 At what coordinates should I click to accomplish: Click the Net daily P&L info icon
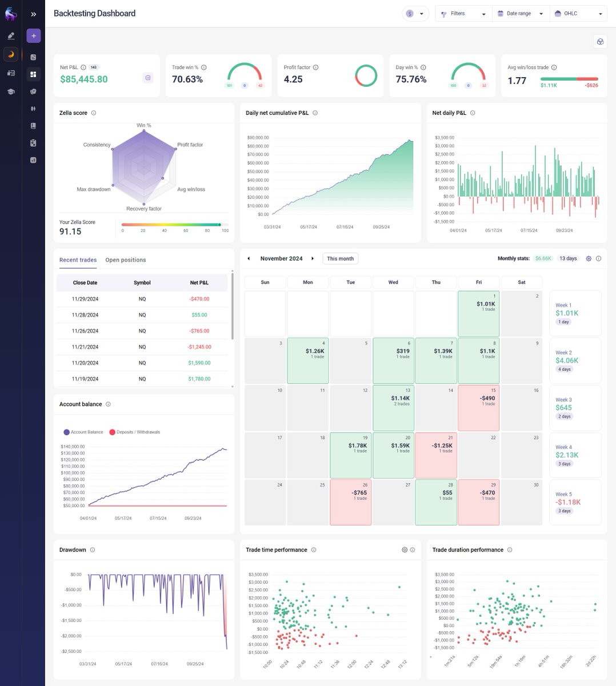coord(473,113)
